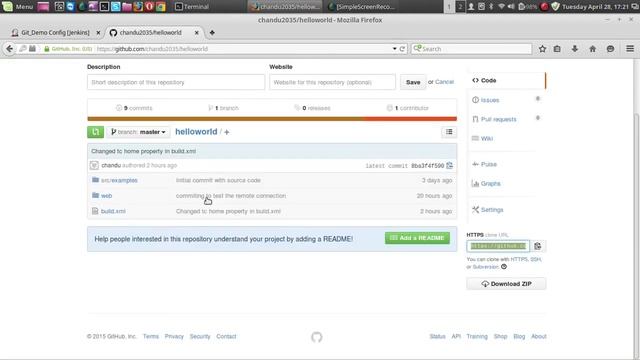View the 1 branch link

click(223, 108)
